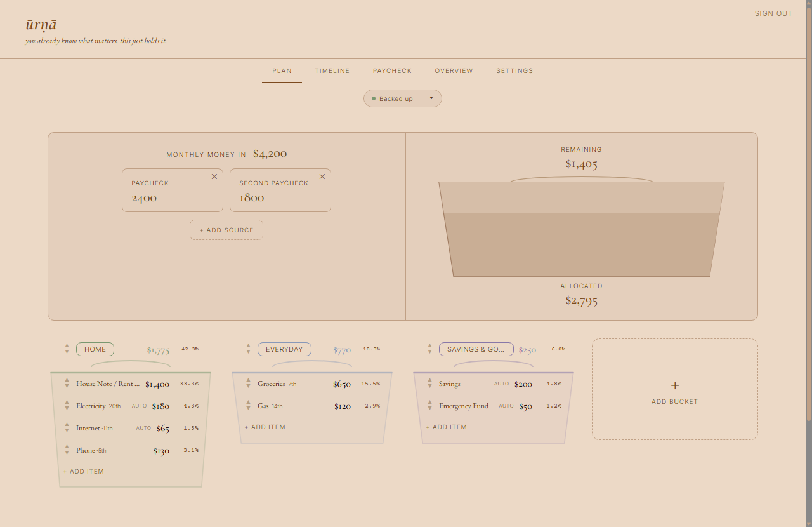Toggle AUTO on the Internet item
812x527 pixels.
tap(143, 428)
